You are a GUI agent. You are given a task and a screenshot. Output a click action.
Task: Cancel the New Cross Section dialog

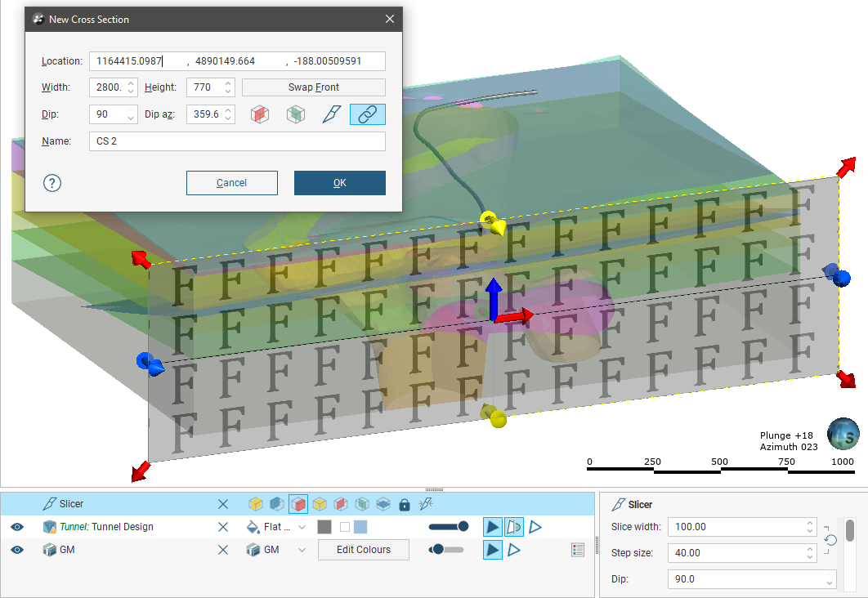(x=231, y=183)
